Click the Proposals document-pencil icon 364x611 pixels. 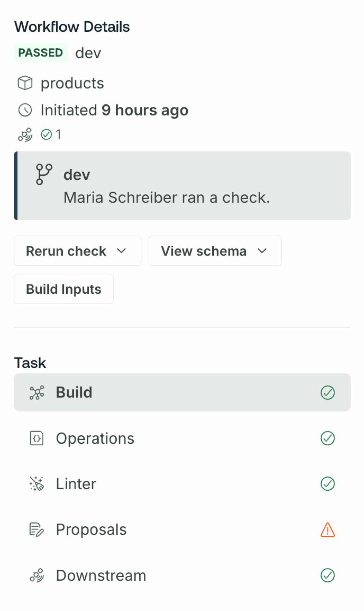coord(37,529)
